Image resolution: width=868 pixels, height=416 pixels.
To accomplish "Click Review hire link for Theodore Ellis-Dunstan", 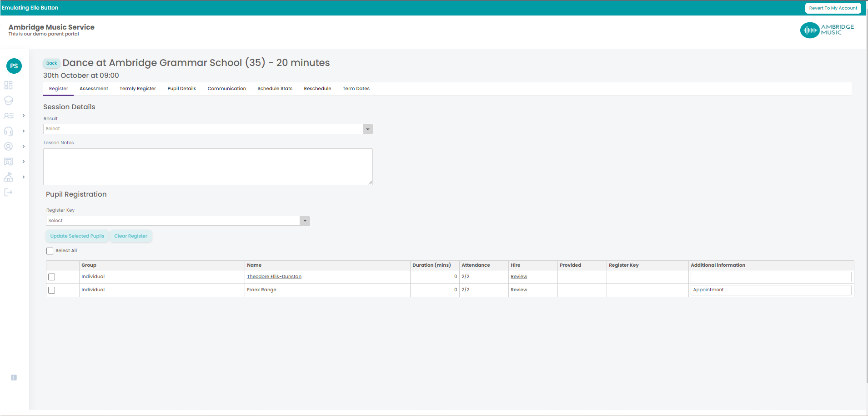I will pyautogui.click(x=519, y=277).
